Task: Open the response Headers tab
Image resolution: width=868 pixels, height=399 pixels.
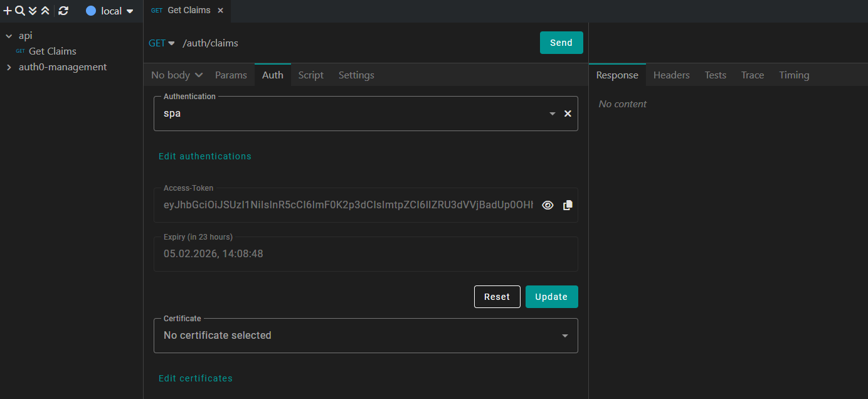Action: pyautogui.click(x=671, y=75)
